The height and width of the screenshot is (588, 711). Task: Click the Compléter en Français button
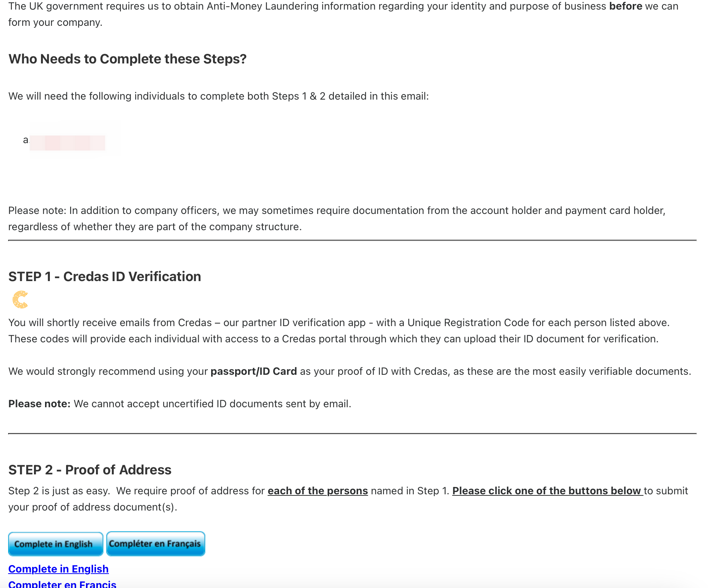click(x=155, y=544)
